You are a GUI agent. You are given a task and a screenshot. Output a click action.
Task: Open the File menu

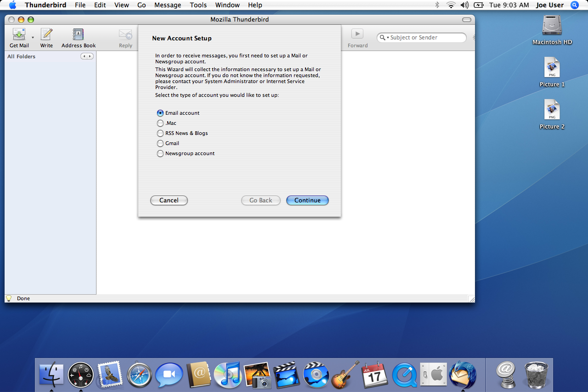click(80, 5)
